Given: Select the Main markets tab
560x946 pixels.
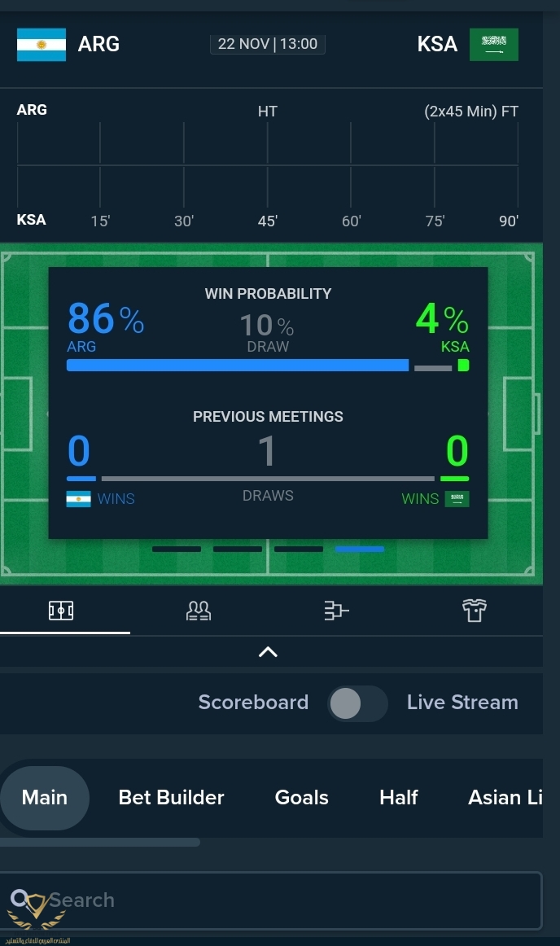Looking at the screenshot, I should coord(45,797).
